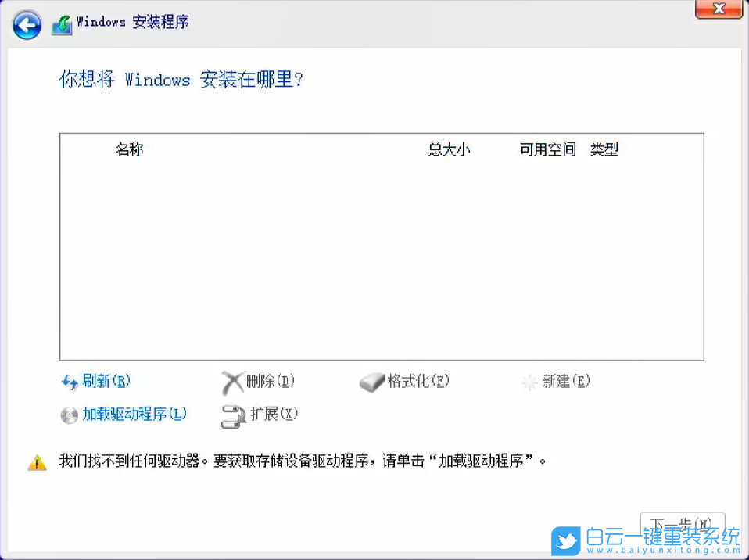
Task: Click the Format (格式化) drive icon
Action: pyautogui.click(x=372, y=382)
